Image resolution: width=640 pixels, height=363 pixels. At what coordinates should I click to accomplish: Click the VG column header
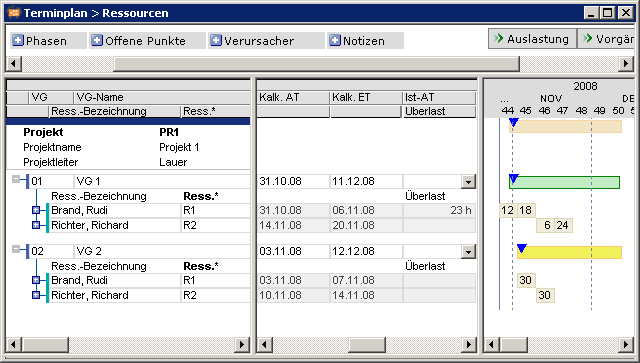51,97
